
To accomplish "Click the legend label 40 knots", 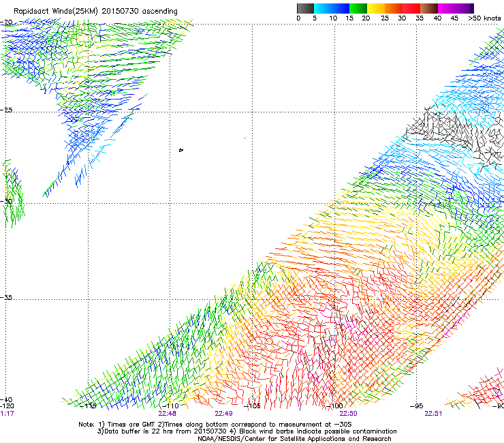I will click(437, 18).
